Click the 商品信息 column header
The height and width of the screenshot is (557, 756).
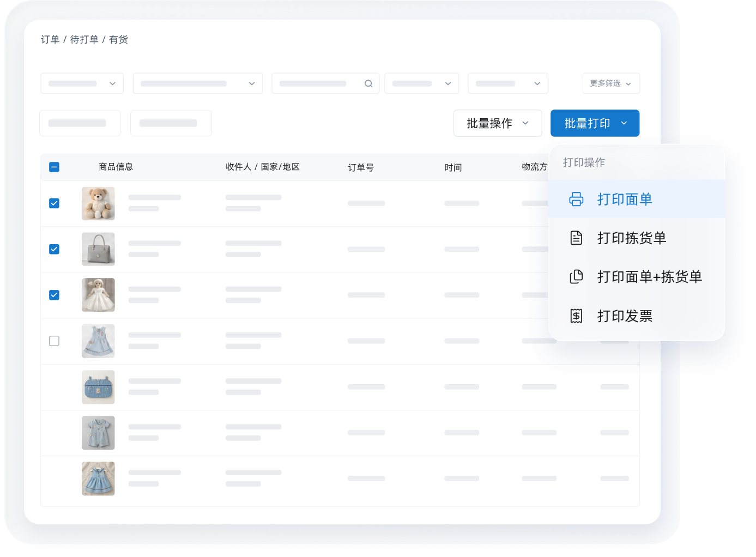tap(116, 167)
